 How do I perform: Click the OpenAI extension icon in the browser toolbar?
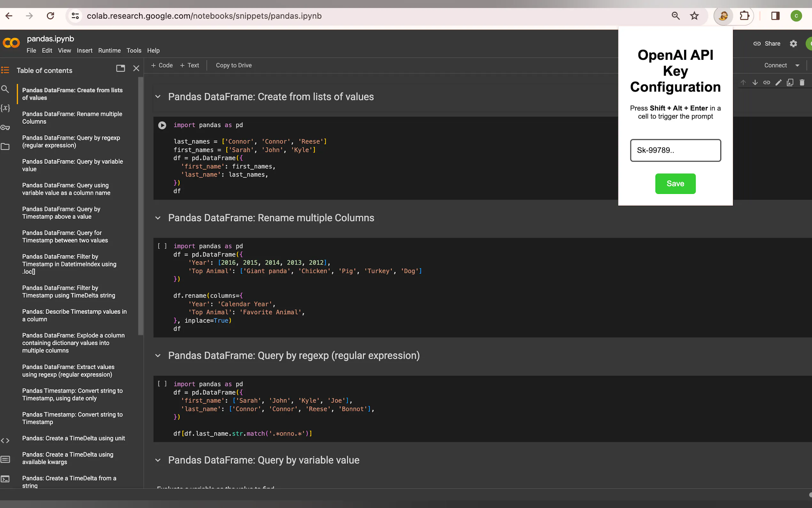pos(723,16)
